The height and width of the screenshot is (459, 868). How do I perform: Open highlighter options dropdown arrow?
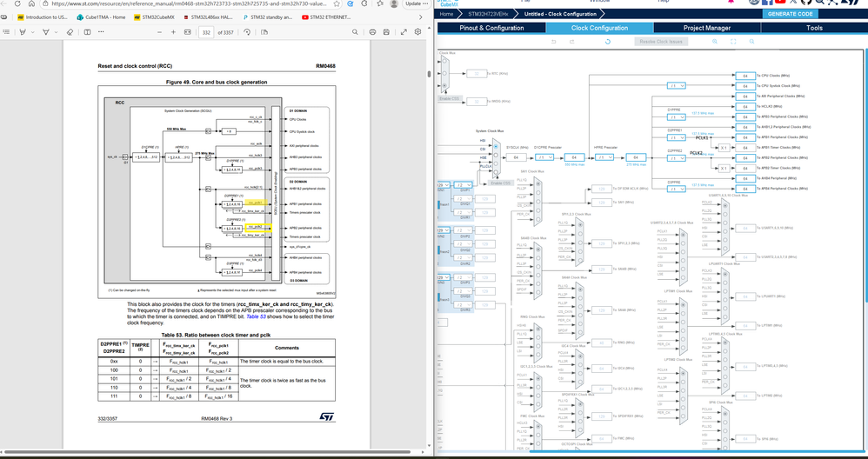[33, 32]
